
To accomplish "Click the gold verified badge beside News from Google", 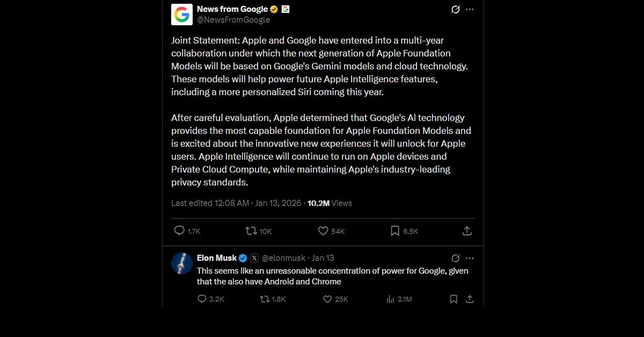I will (274, 9).
